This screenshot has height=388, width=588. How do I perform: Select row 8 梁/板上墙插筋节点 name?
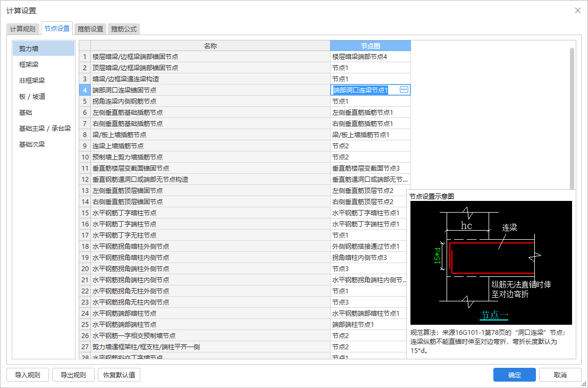(x=211, y=134)
